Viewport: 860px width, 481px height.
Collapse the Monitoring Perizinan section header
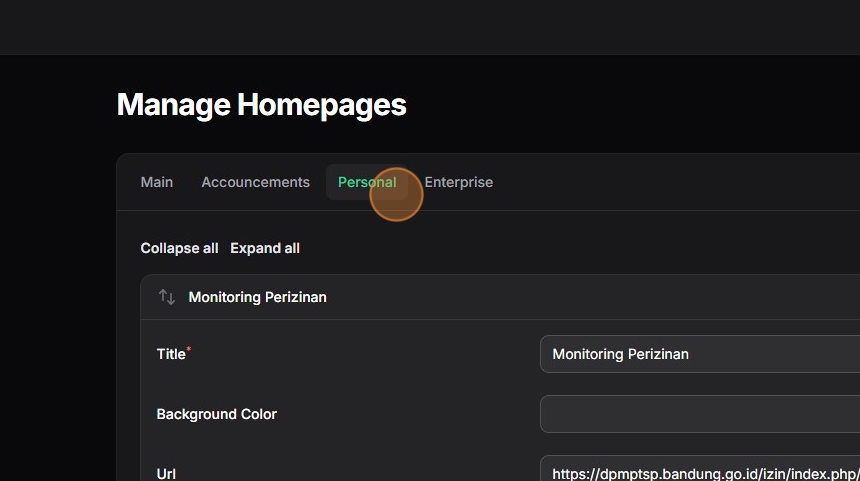pos(500,297)
